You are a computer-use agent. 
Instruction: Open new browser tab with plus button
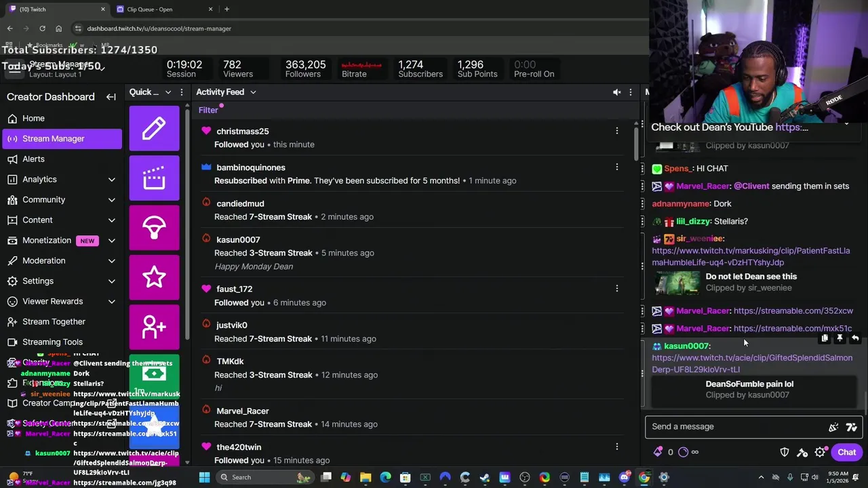coord(226,9)
